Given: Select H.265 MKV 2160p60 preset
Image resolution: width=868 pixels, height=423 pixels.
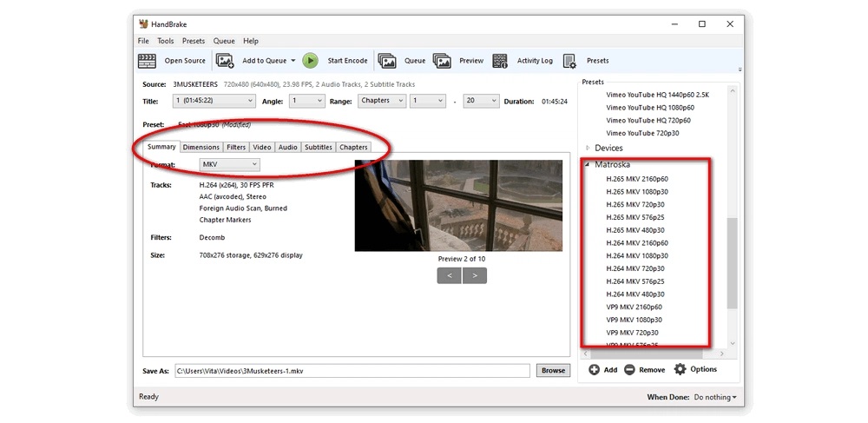Looking at the screenshot, I should tap(637, 179).
